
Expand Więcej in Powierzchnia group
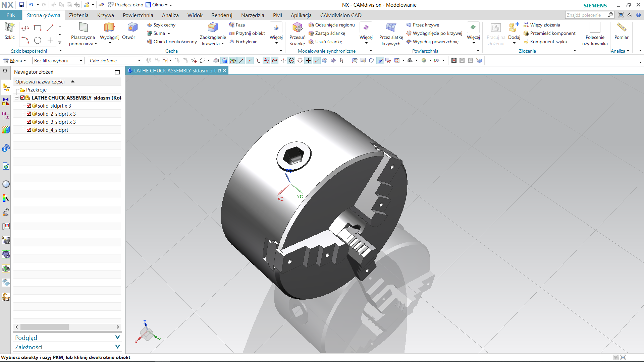tap(473, 33)
